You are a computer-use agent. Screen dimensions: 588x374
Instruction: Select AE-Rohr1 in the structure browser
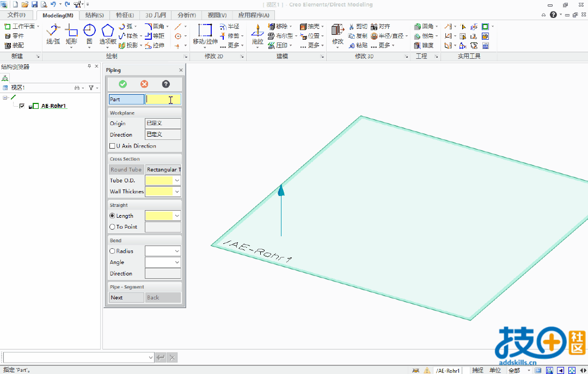(53, 106)
